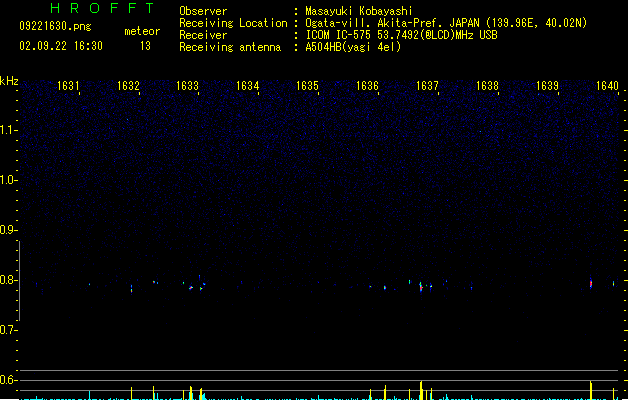Click the 1634 time marker

248,86
